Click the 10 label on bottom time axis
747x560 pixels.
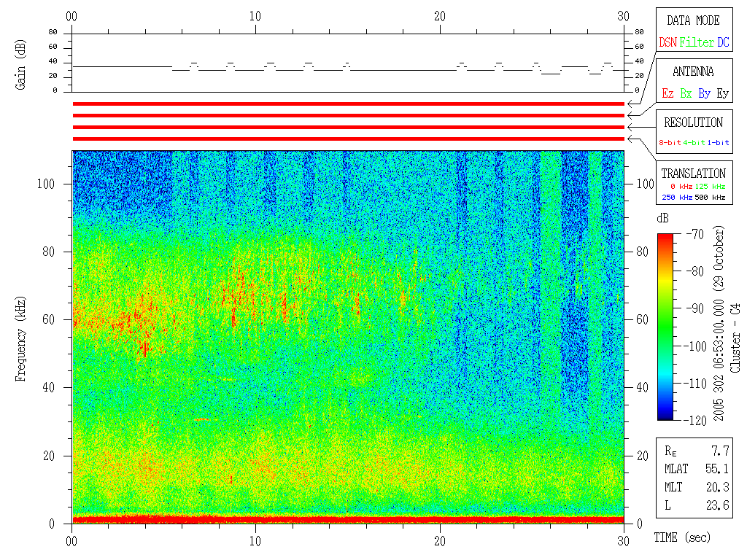pos(255,541)
